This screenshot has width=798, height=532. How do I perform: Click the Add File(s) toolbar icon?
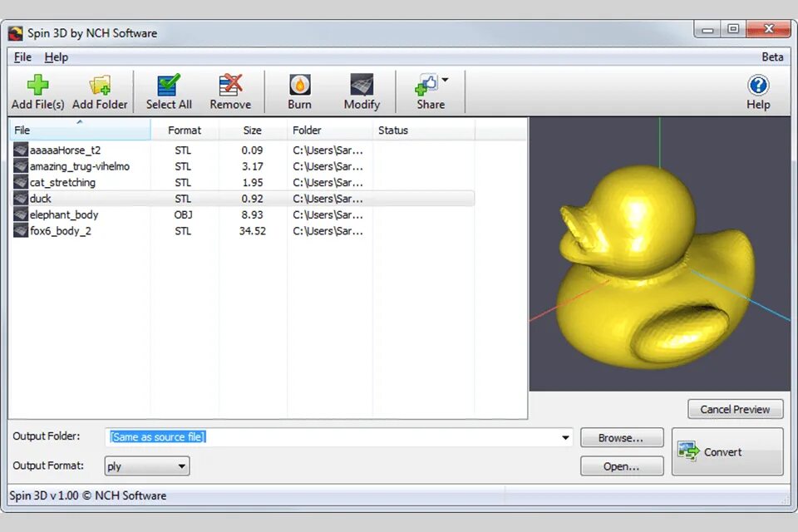(x=37, y=85)
